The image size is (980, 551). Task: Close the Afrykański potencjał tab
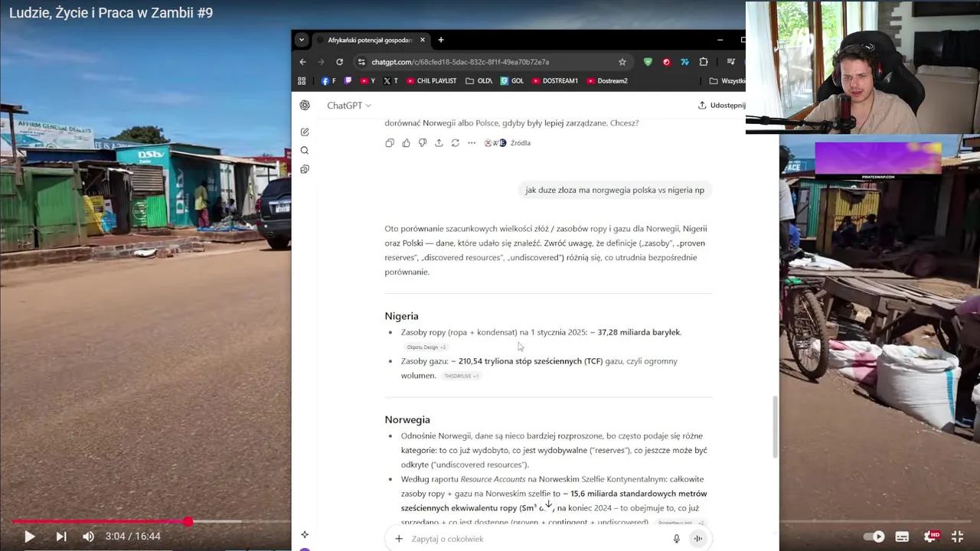(423, 40)
